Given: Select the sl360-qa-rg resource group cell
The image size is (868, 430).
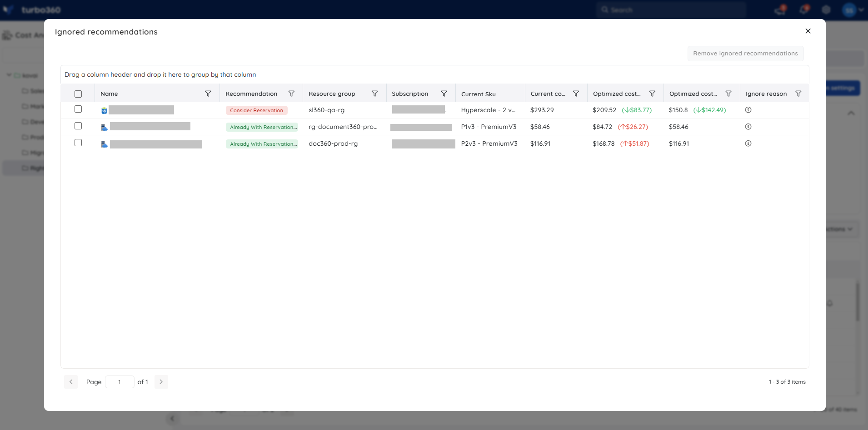Looking at the screenshot, I should point(327,110).
